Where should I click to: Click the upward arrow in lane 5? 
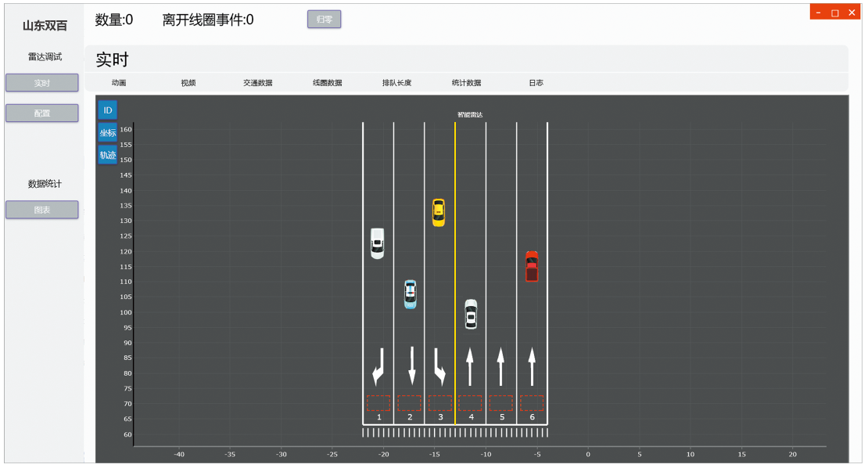tap(500, 367)
